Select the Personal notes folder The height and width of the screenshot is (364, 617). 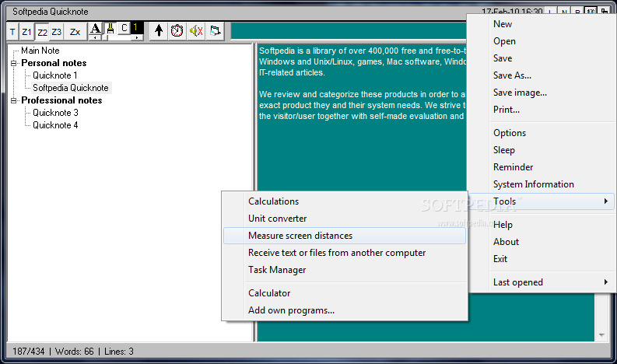[x=54, y=63]
